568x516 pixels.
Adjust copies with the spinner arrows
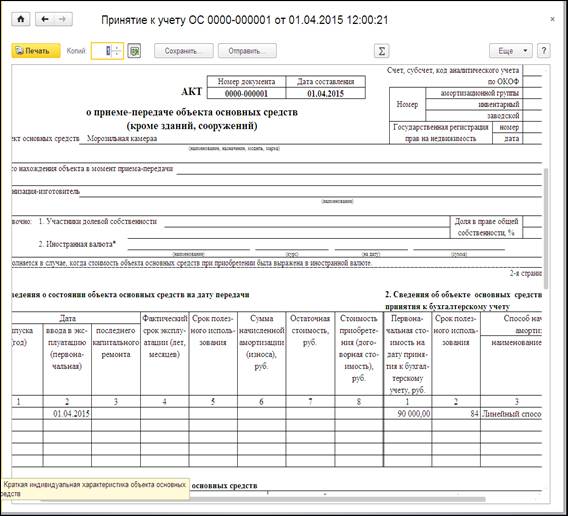pos(117,51)
